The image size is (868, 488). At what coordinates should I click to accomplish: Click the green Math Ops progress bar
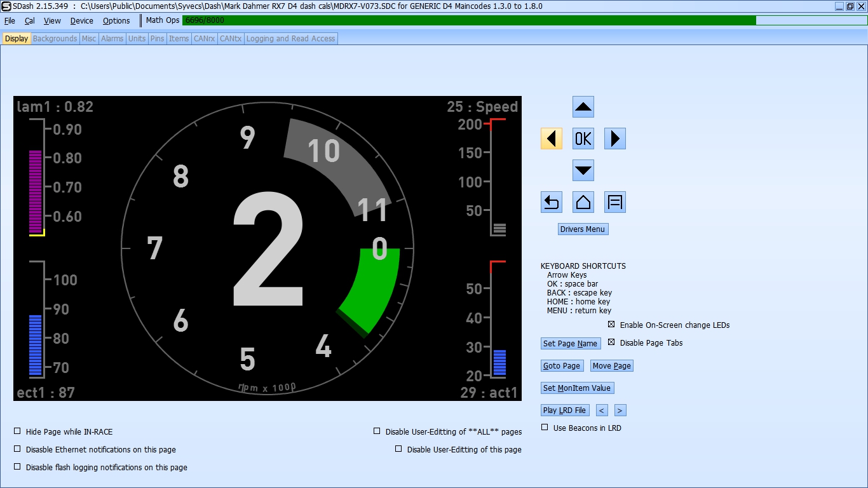469,20
